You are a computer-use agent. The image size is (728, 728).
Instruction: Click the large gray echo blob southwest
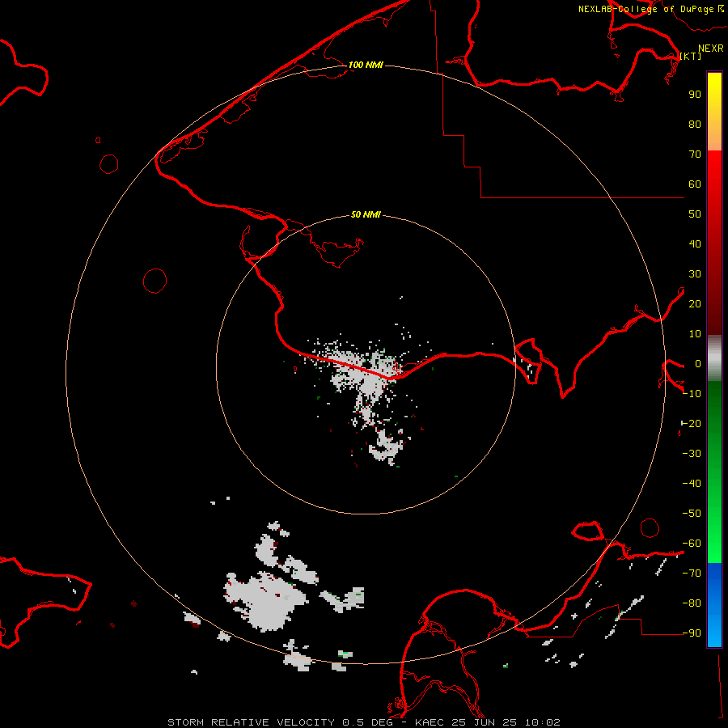point(266,601)
